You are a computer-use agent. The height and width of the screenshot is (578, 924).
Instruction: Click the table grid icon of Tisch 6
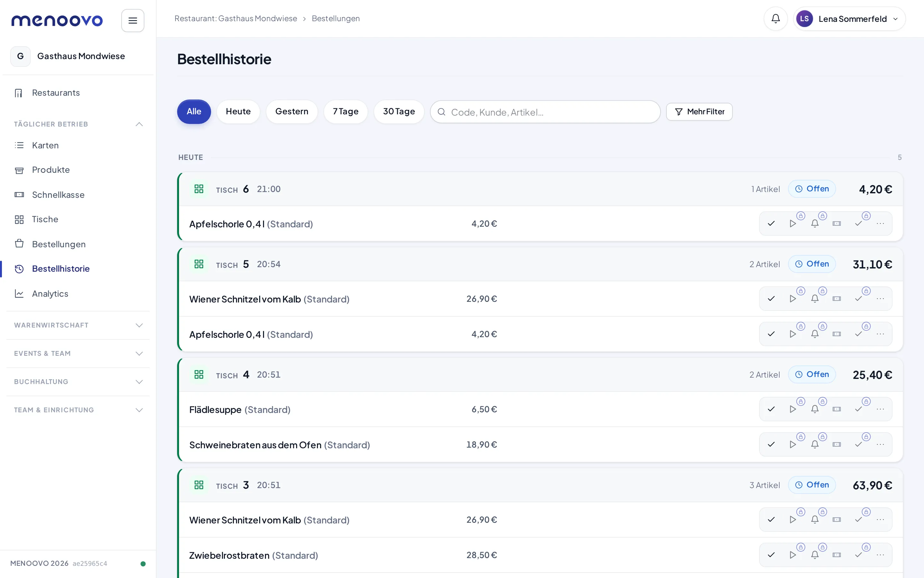[x=199, y=189]
